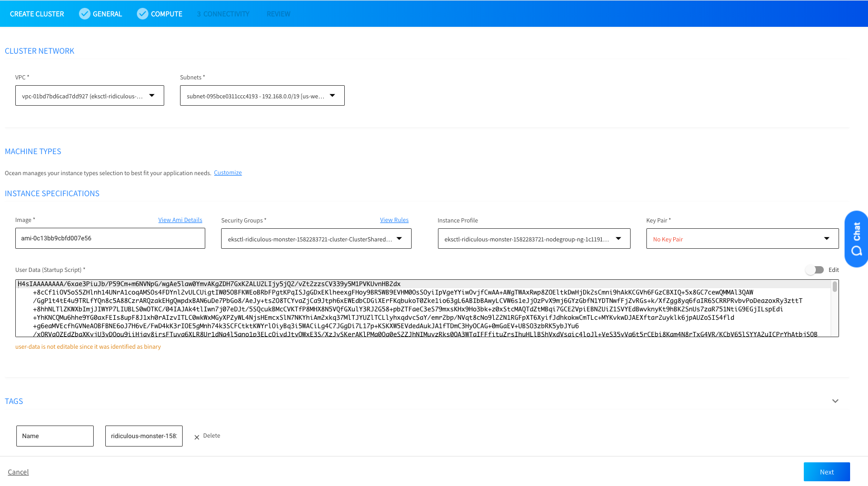
Task: Click the Image AMI input field
Action: pos(110,238)
